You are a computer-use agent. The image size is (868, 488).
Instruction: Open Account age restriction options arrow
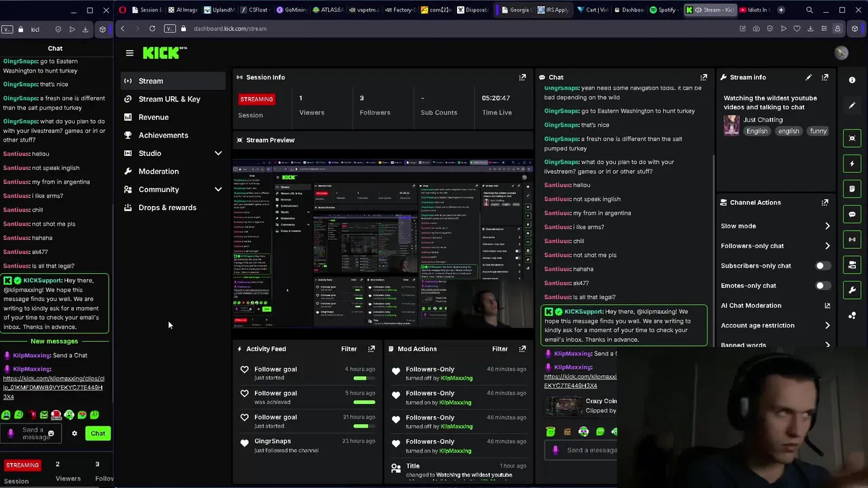tap(827, 325)
